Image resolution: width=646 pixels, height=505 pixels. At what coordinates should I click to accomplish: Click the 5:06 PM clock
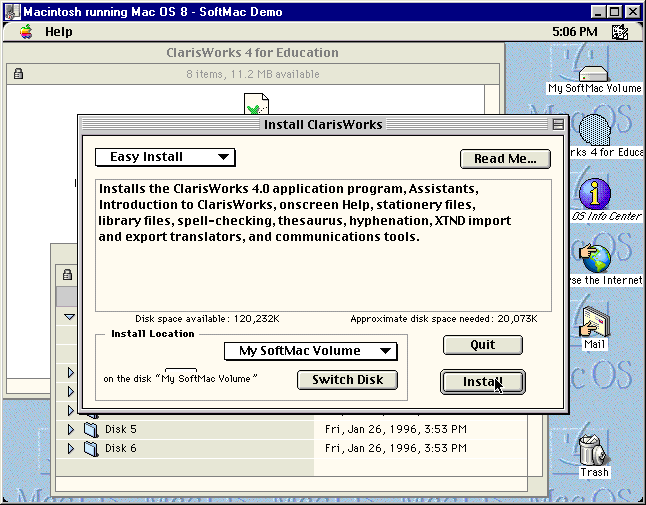tap(575, 32)
